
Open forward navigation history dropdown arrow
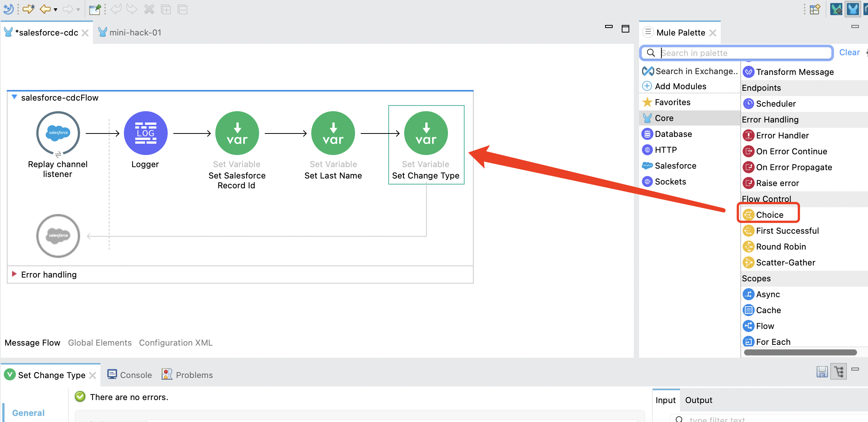click(78, 9)
